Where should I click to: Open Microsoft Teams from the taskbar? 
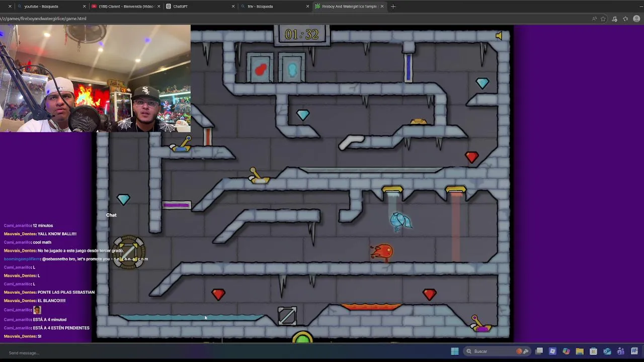tap(620, 351)
